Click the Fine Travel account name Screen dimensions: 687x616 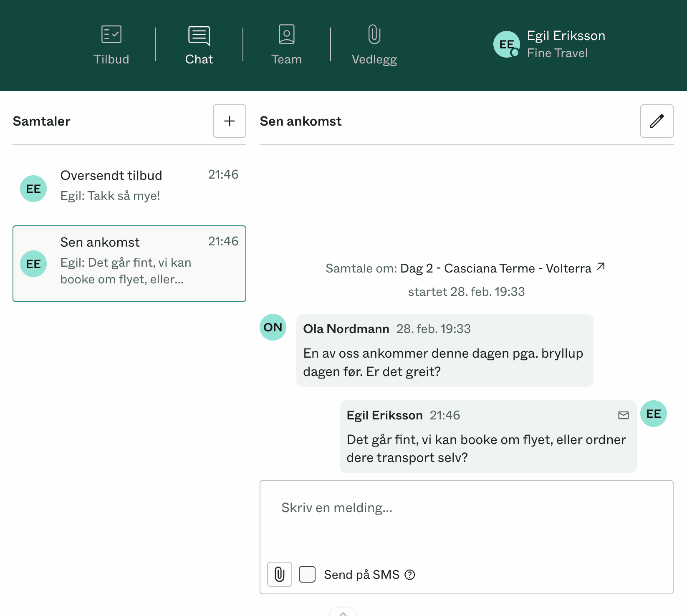coord(558,53)
